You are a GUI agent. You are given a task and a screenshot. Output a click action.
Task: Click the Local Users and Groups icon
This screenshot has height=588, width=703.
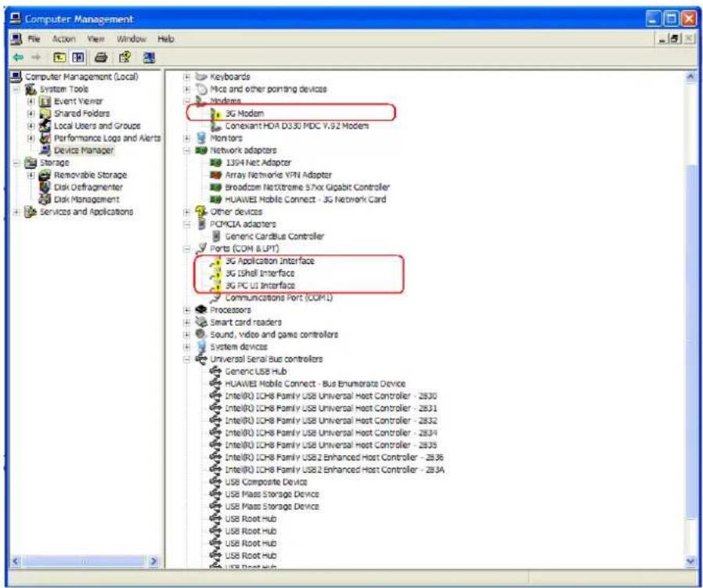coord(45,126)
